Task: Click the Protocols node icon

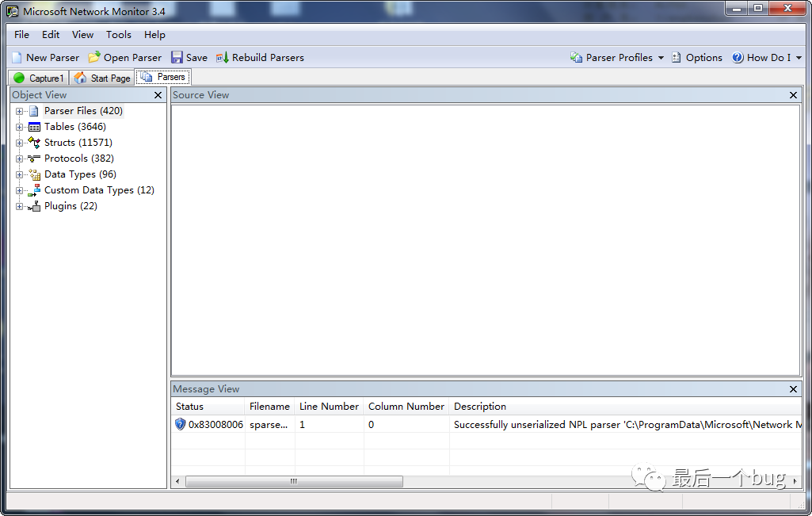Action: click(x=34, y=159)
